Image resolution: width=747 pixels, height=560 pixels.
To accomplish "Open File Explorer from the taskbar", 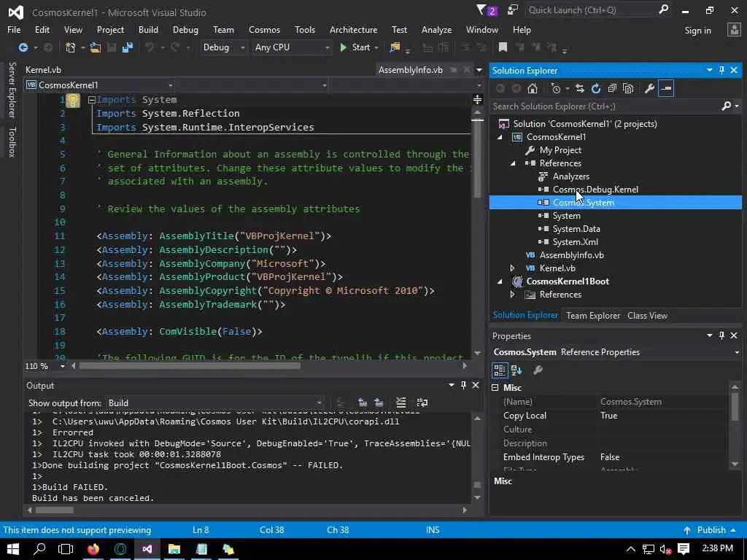I will point(174,549).
